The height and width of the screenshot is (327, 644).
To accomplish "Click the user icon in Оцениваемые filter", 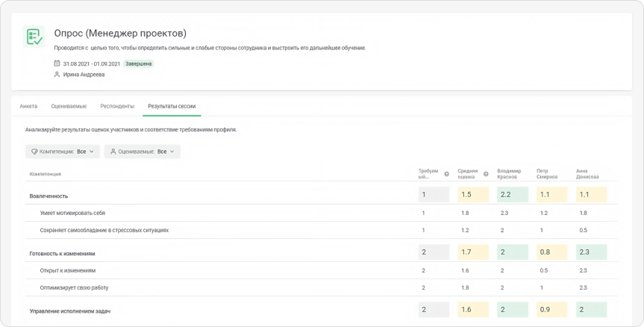I will [113, 152].
